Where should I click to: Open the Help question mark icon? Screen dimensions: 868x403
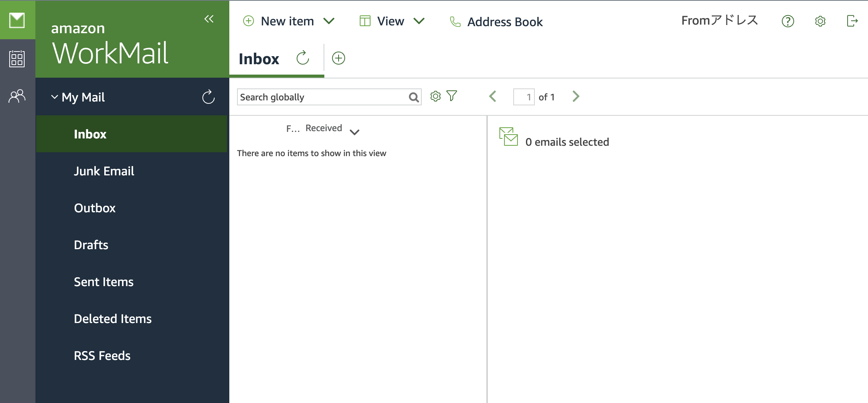tap(788, 21)
